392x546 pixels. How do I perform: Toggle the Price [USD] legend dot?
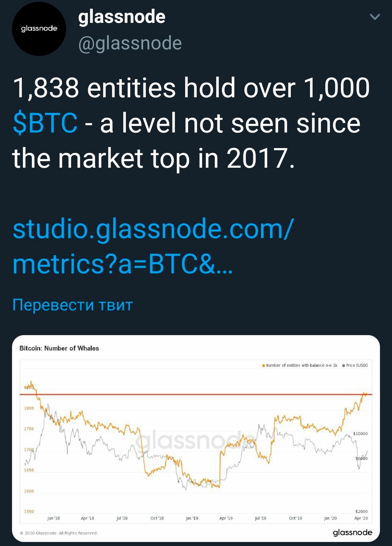(343, 366)
